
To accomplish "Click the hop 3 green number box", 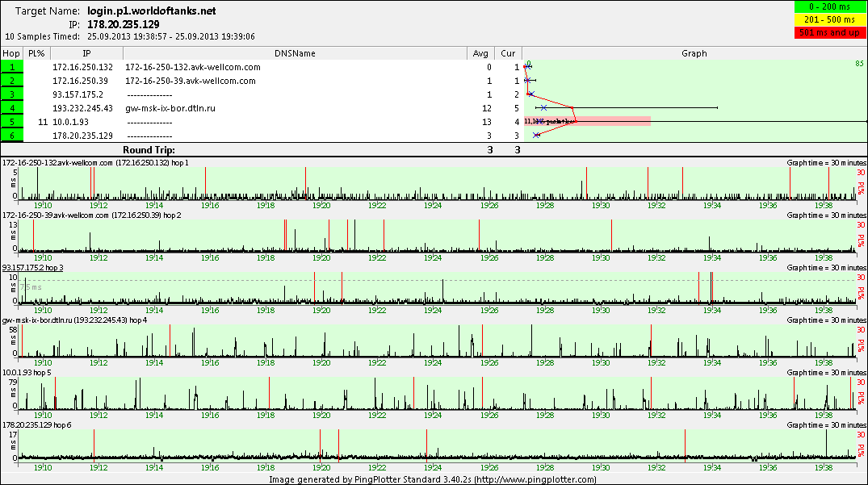I will pos(11,94).
